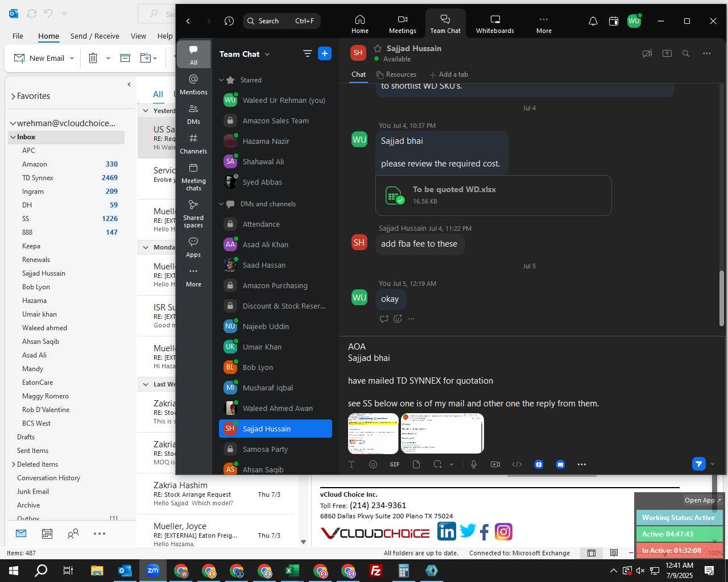Open vCloud Choice LinkedIn icon in signature

[446, 531]
